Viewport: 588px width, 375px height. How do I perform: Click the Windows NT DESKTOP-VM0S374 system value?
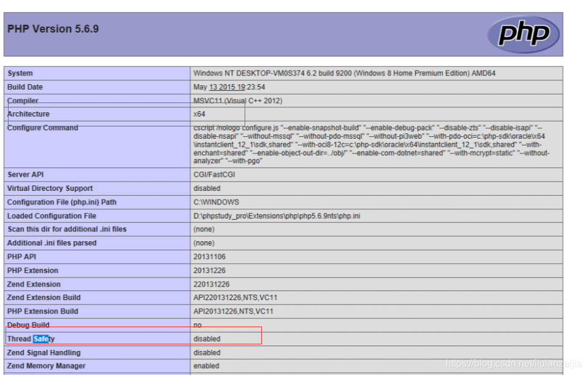(344, 73)
